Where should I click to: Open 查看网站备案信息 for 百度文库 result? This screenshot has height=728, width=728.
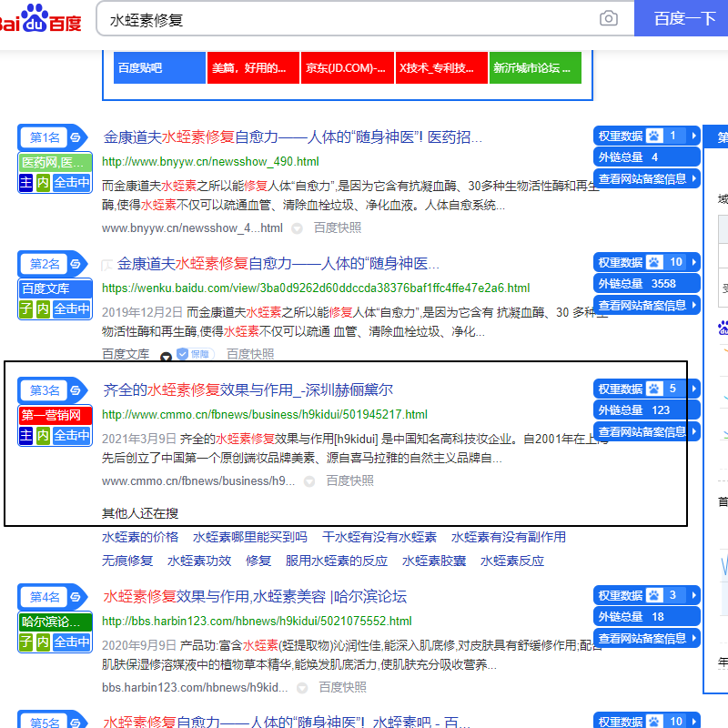647,305
